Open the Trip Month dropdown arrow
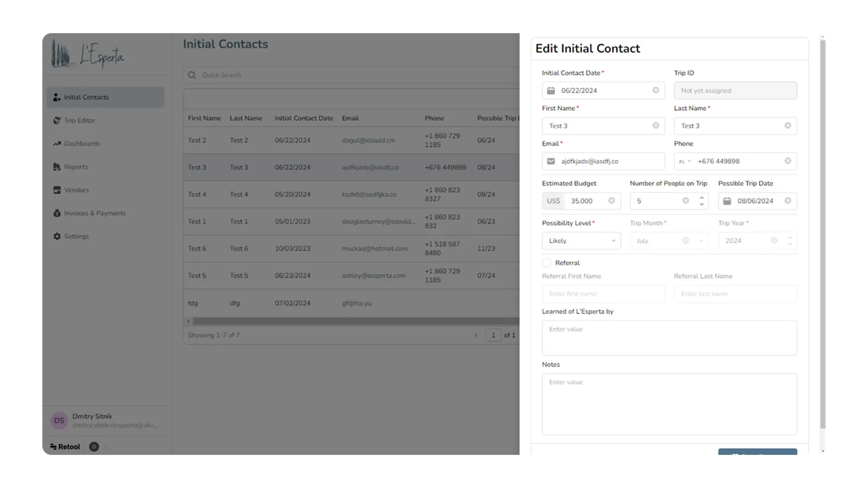This screenshot has width=868, height=488. click(x=701, y=241)
